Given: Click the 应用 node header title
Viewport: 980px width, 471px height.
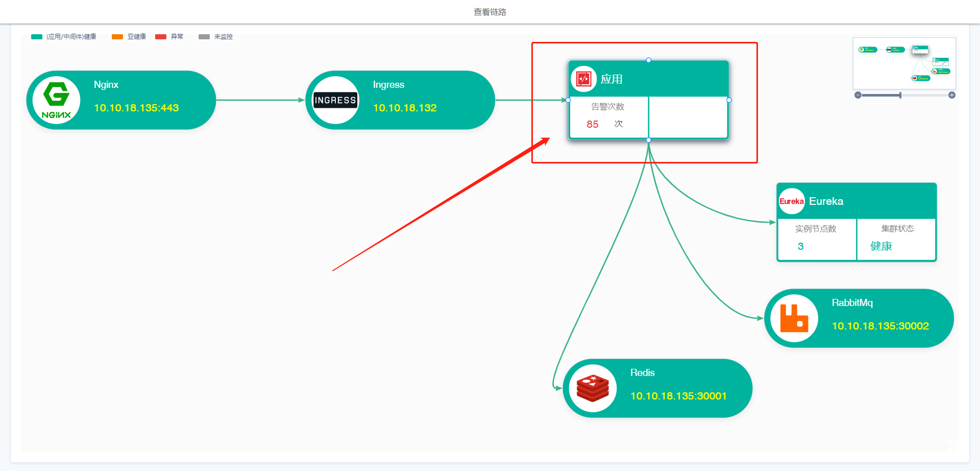Looking at the screenshot, I should (x=611, y=79).
